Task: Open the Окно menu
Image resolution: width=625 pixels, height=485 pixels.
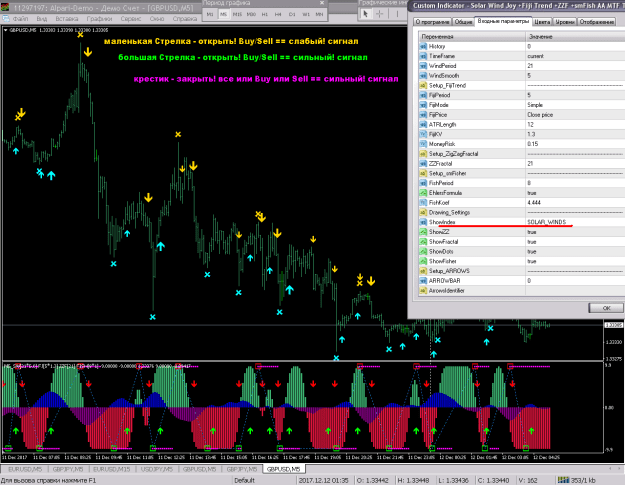Action: [x=157, y=19]
